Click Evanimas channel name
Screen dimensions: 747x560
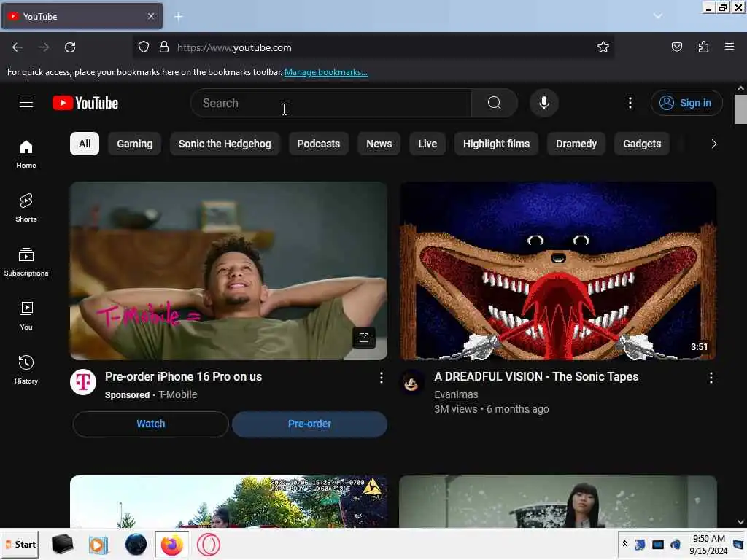456,394
